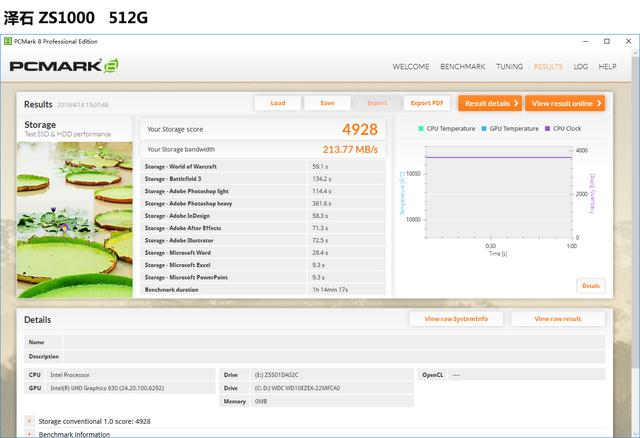Open the LOG tab
The width and height of the screenshot is (640, 438).
580,67
